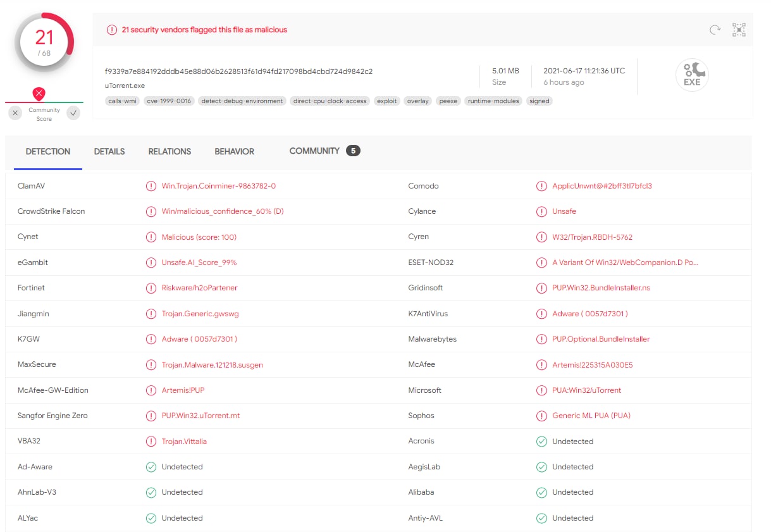Click the red community score marker
The height and width of the screenshot is (532, 771).
pyautogui.click(x=39, y=94)
